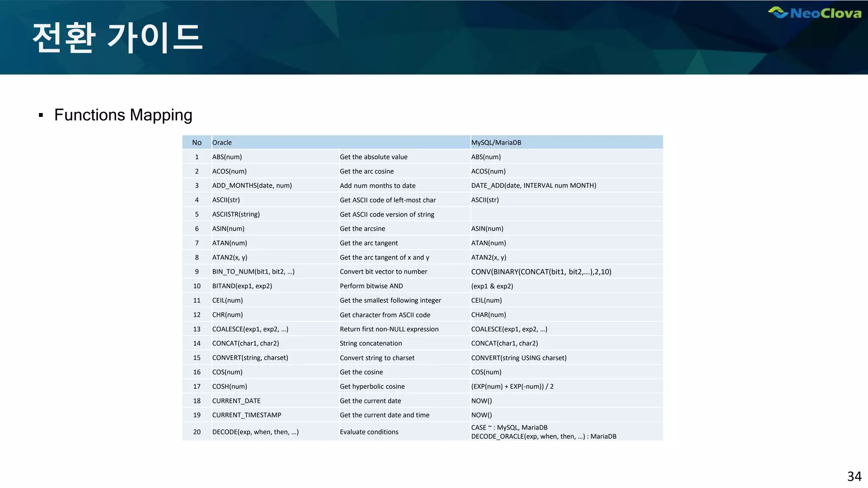The height and width of the screenshot is (488, 868).
Task: Click the Oracle column header
Action: [x=222, y=143]
